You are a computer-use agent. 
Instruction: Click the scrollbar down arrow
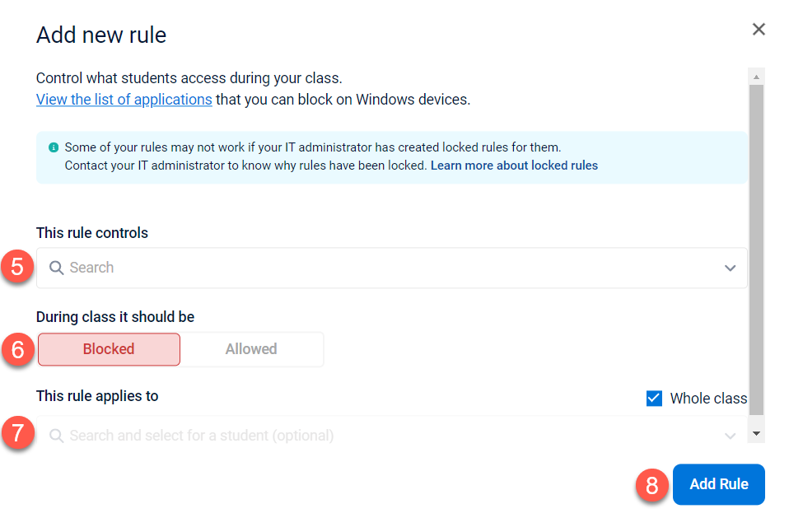click(x=756, y=433)
